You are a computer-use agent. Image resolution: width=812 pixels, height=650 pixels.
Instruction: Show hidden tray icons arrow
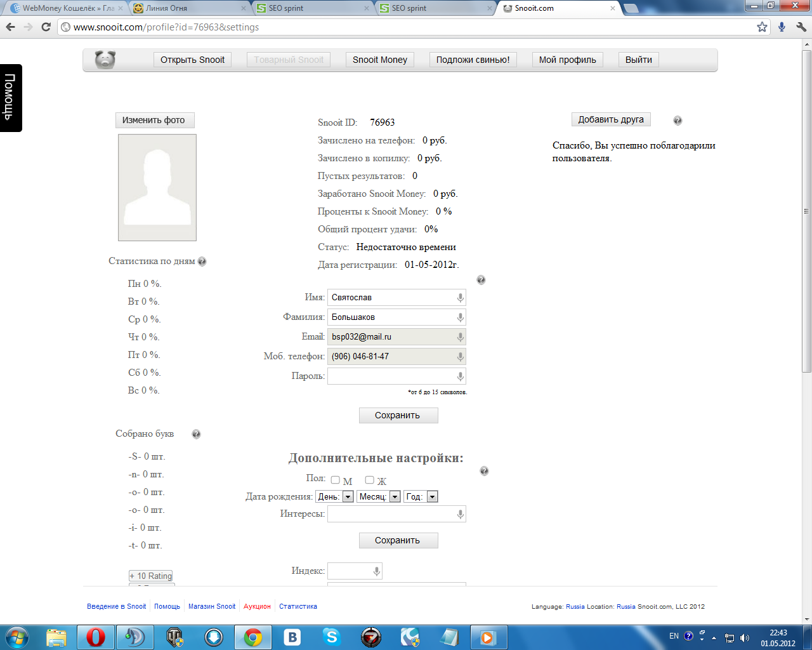coord(714,638)
